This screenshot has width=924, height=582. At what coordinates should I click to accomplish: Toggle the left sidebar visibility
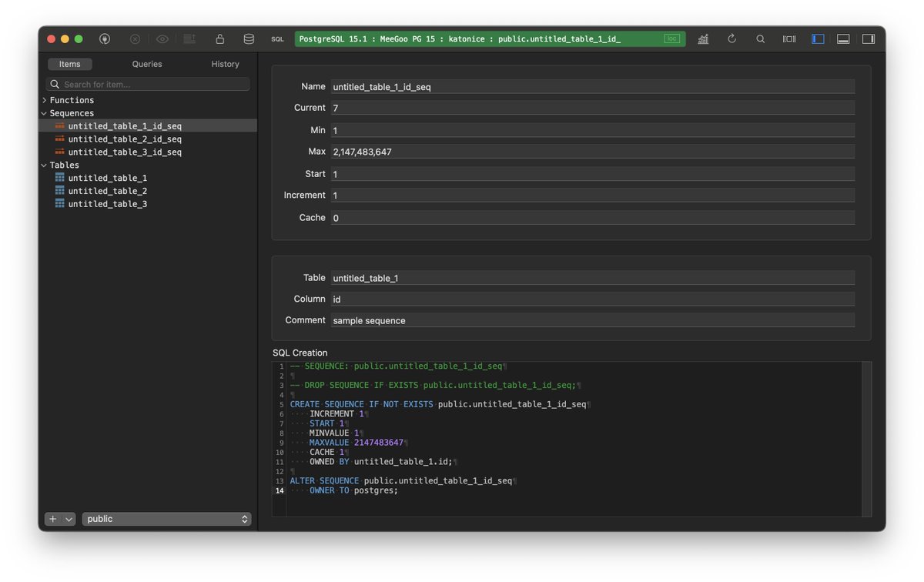click(x=818, y=38)
